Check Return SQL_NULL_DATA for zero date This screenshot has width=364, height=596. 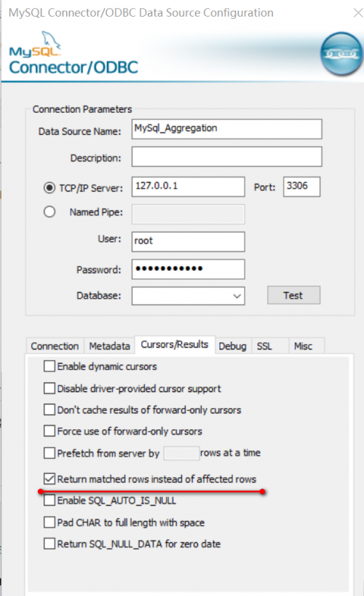50,544
